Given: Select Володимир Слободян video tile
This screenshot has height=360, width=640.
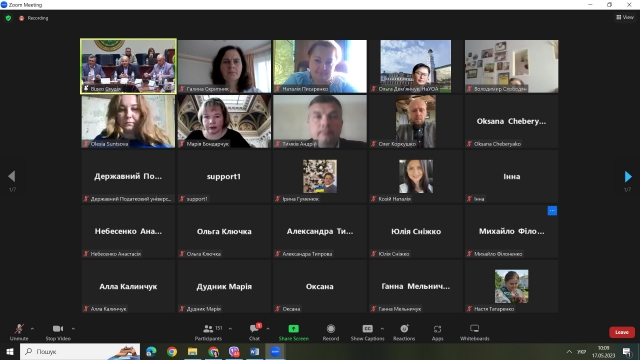Looking at the screenshot, I should 511,66.
